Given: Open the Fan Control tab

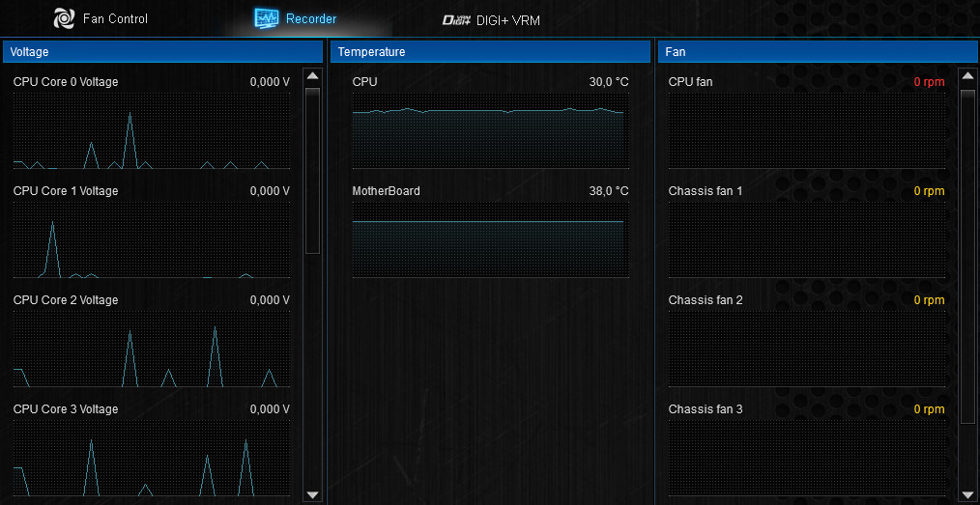Looking at the screenshot, I should (x=101, y=18).
